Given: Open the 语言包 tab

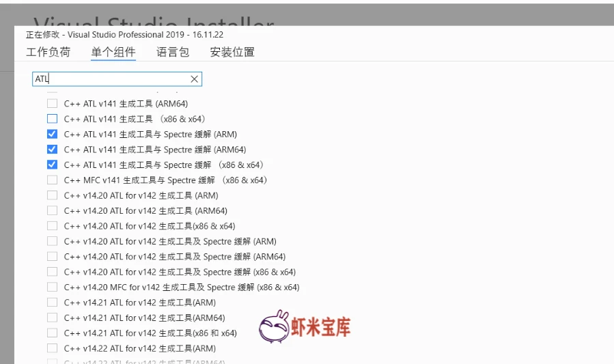Looking at the screenshot, I should (173, 52).
